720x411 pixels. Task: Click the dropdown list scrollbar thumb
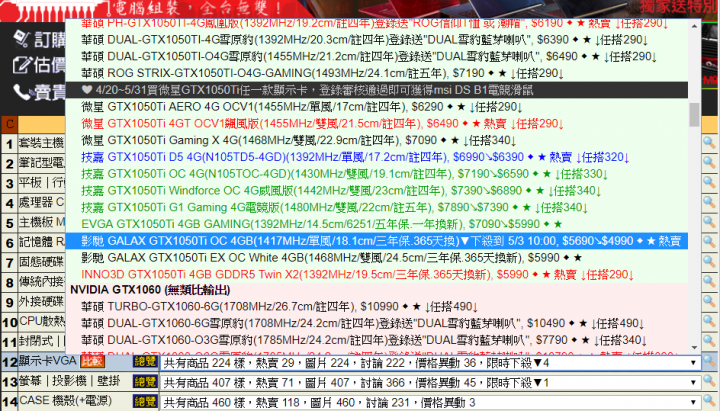tap(694, 114)
